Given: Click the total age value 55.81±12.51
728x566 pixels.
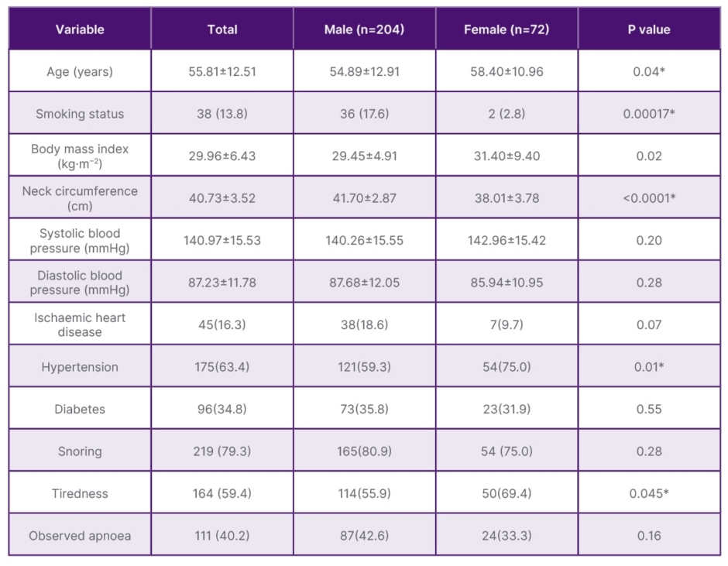Looking at the screenshot, I should (222, 71).
